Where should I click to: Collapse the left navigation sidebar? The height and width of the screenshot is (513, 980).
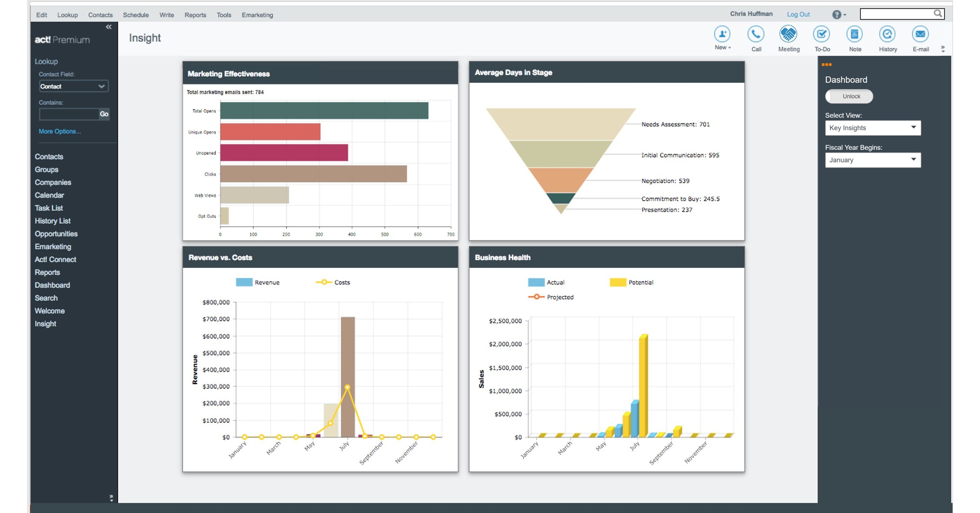click(x=109, y=27)
